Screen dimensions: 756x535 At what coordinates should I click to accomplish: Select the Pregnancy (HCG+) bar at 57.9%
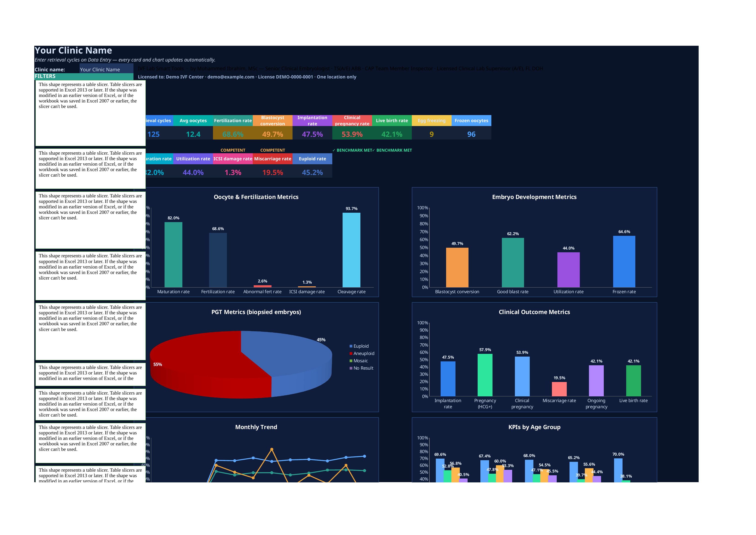point(485,375)
